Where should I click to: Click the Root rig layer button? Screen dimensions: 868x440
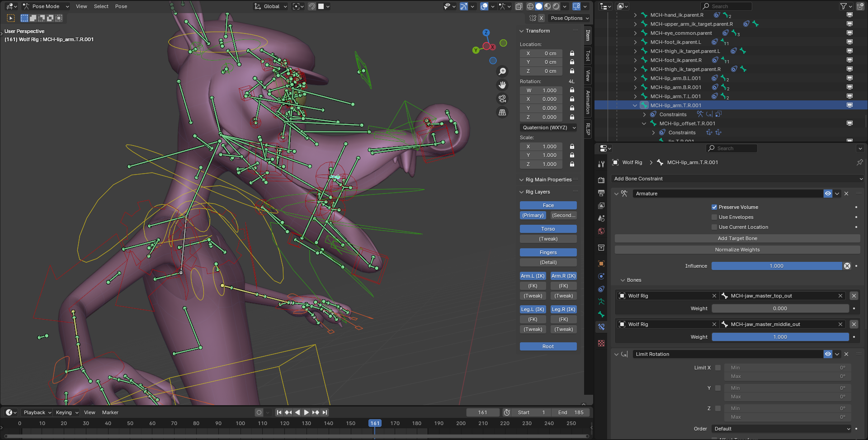point(548,346)
